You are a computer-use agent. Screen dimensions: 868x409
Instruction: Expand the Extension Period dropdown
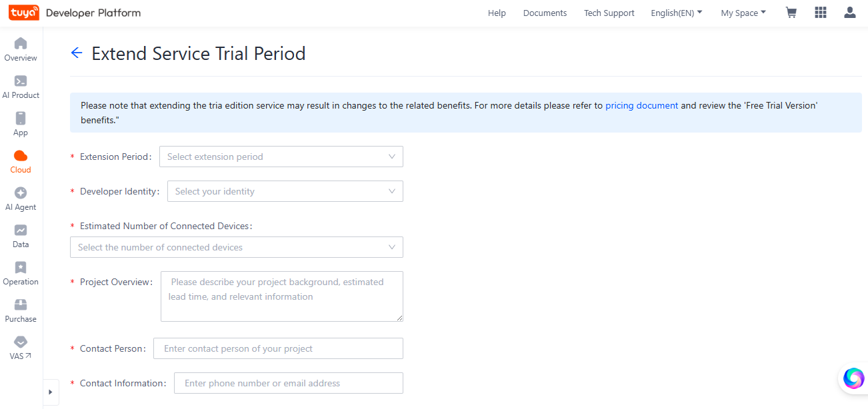281,157
